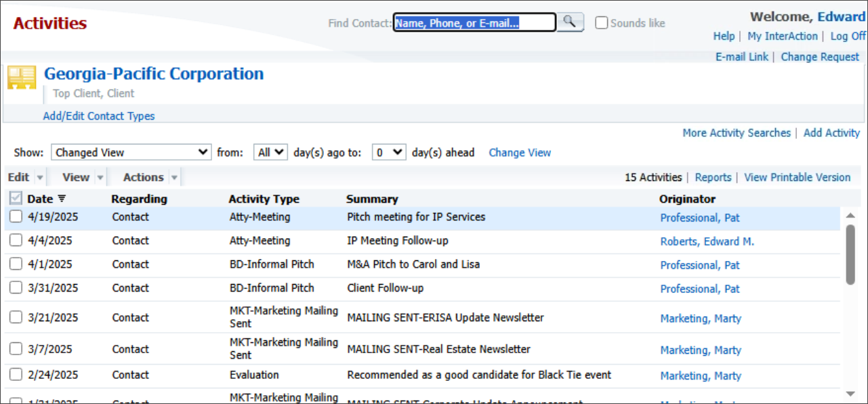Open Marketing, Marty on Real Estate row
The width and height of the screenshot is (868, 404).
701,350
